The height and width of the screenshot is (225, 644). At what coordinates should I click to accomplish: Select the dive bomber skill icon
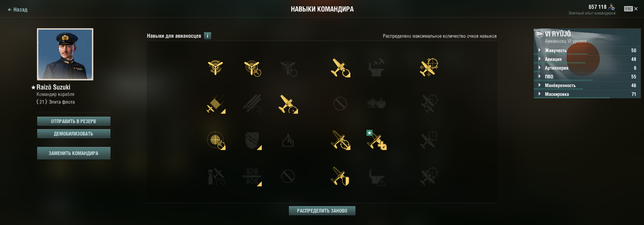(x=216, y=104)
